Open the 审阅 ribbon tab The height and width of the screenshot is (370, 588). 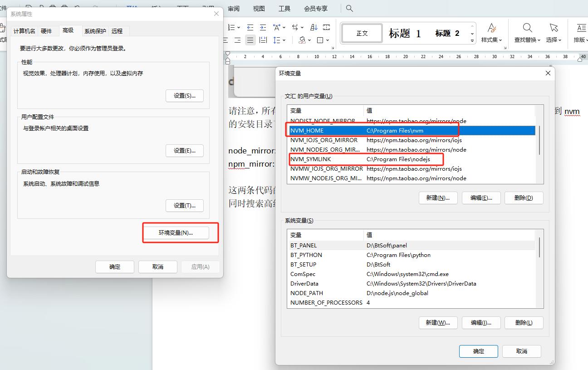point(234,8)
